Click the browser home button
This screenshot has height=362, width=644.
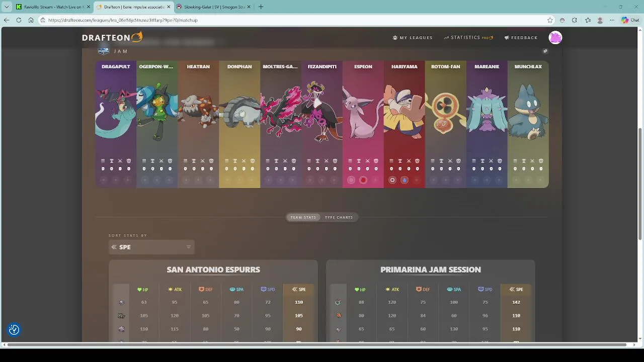tap(31, 20)
